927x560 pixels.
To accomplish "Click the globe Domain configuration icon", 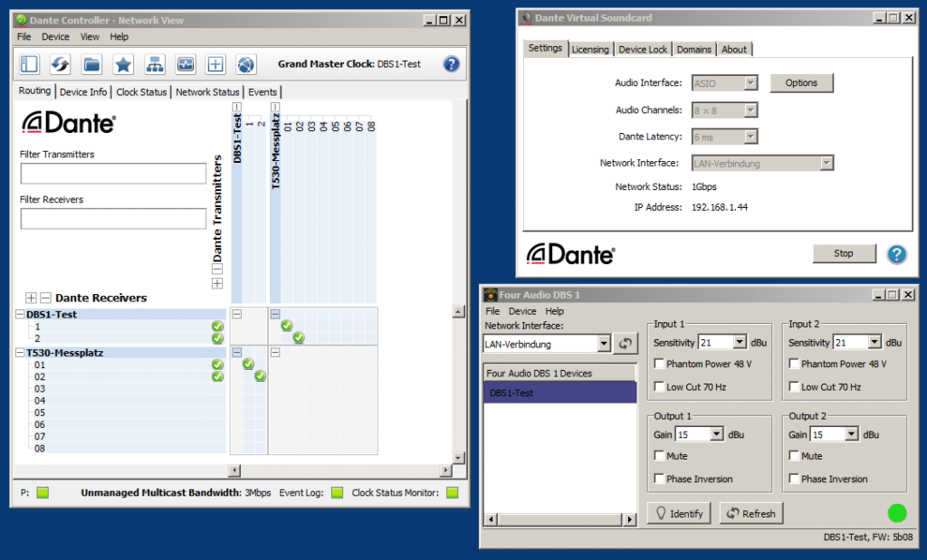I will [246, 64].
